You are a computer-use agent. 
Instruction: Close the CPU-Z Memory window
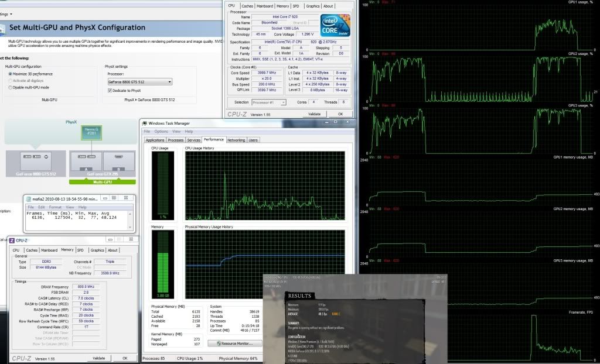131,239
